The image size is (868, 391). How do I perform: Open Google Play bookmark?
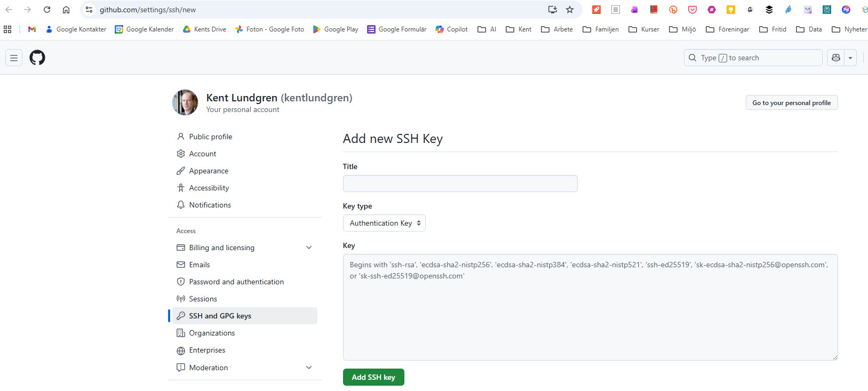pos(336,29)
